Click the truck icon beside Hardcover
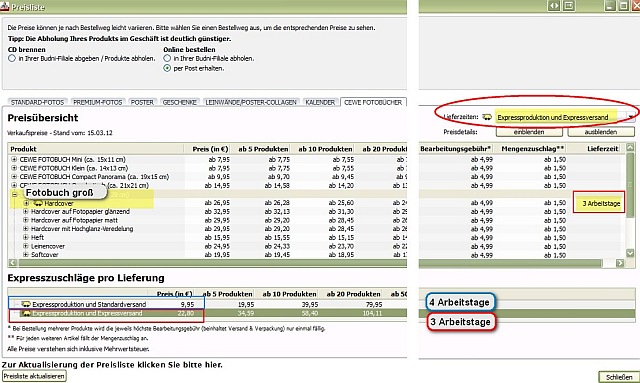The image size is (640, 383). pos(38,203)
